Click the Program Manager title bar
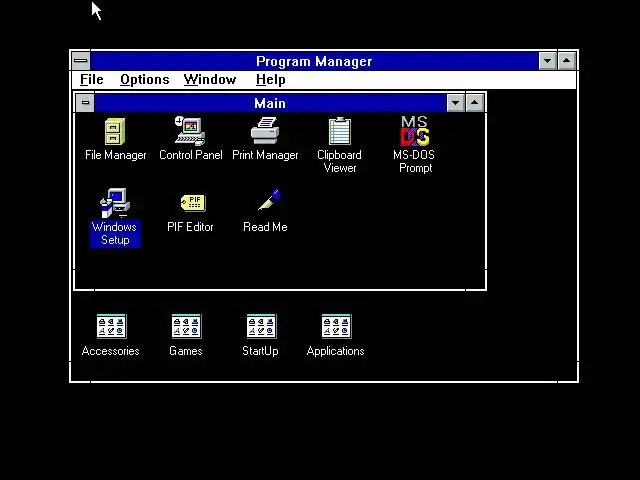Screen dimensions: 640x480 point(314,61)
